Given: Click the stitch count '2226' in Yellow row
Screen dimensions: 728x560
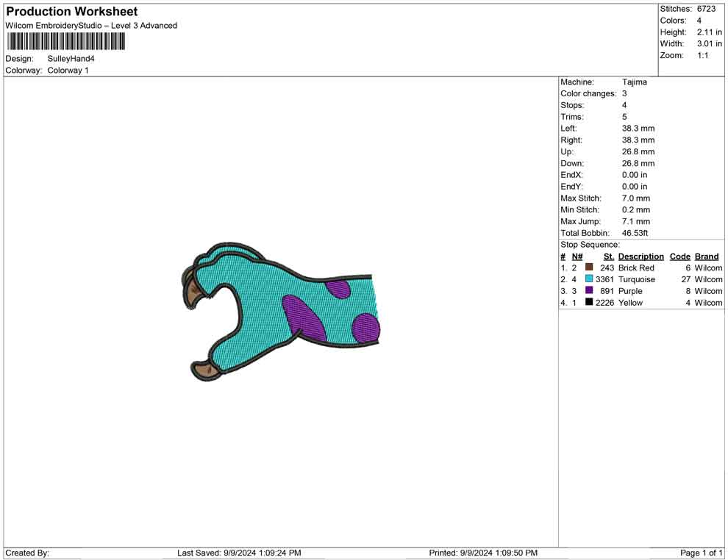Looking at the screenshot, I should tap(604, 303).
